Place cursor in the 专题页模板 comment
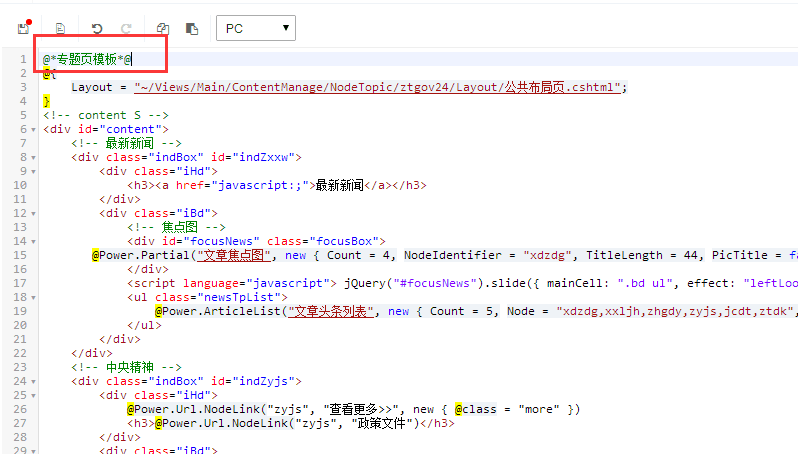 (87, 59)
